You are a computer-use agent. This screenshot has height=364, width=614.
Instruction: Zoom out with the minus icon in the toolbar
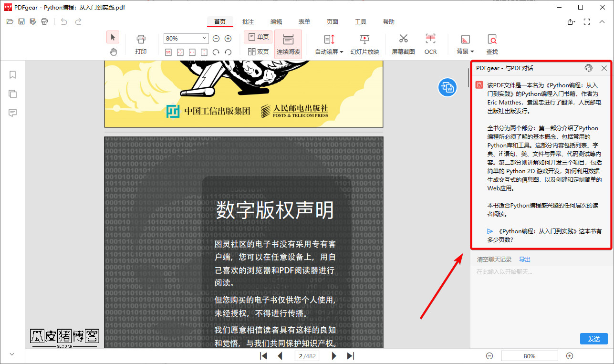[216, 39]
